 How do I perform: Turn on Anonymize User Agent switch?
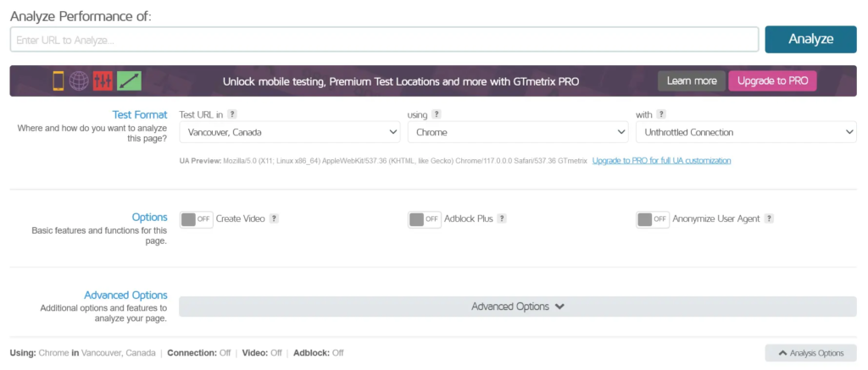[x=653, y=218]
